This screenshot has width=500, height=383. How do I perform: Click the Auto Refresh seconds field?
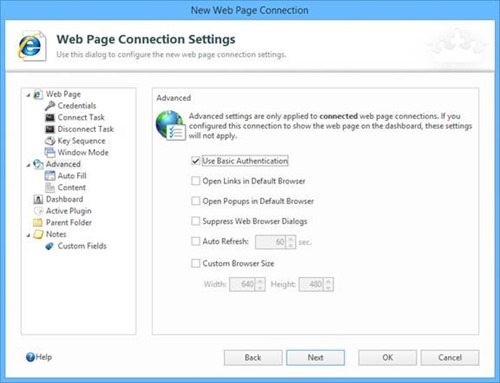(x=271, y=242)
